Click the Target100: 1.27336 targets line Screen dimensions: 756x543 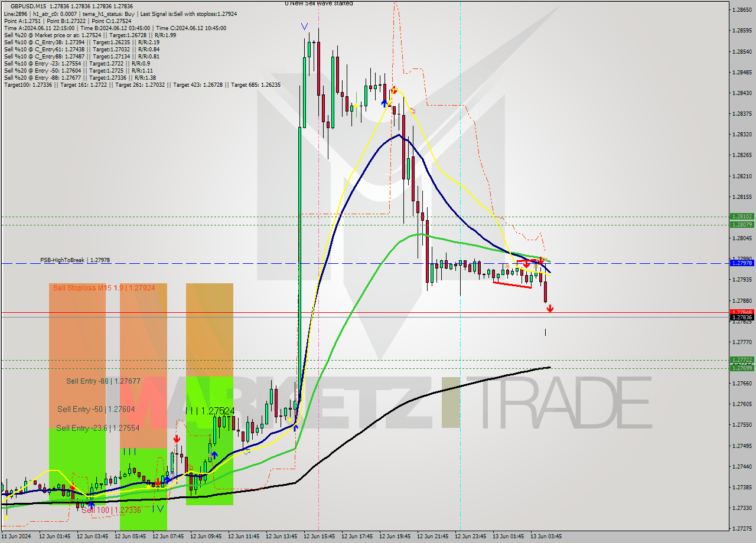coord(142,85)
